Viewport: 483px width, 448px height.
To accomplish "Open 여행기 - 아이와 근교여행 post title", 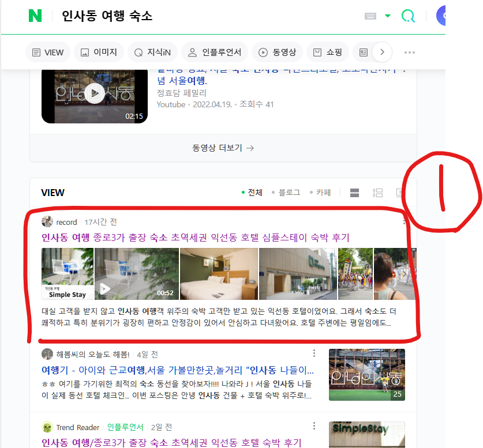I will pos(178,370).
